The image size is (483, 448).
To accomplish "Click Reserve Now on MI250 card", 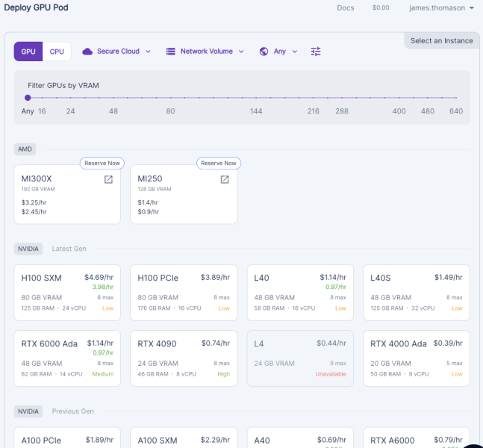I will (219, 164).
